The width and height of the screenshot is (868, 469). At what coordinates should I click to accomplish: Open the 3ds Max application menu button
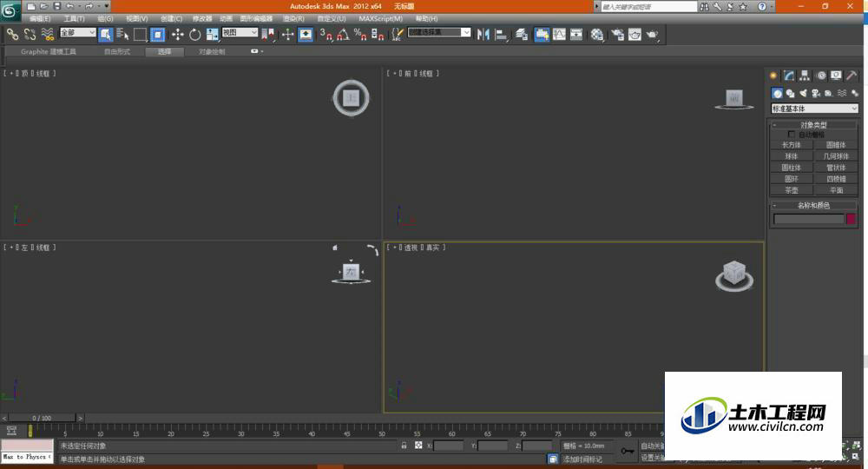click(x=10, y=10)
